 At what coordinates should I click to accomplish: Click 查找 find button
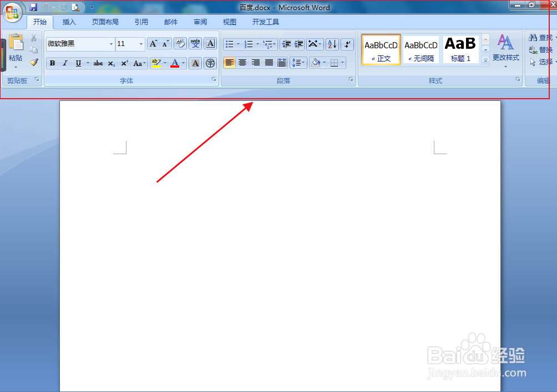541,38
